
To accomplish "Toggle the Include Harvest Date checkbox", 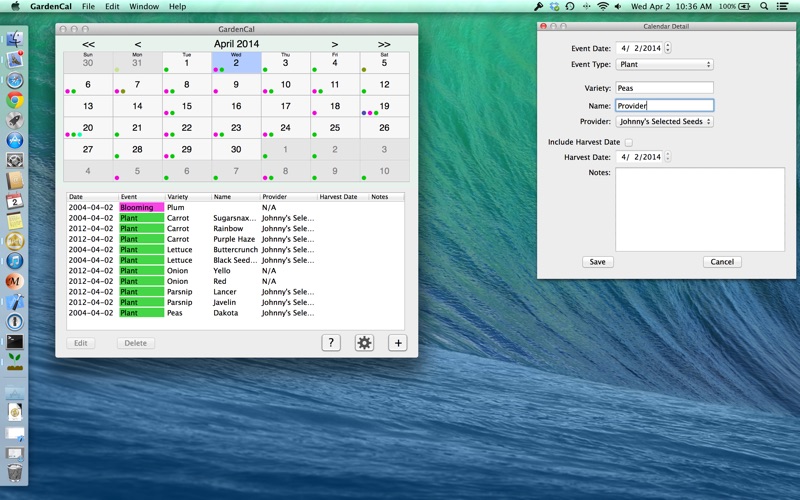I will (x=629, y=142).
